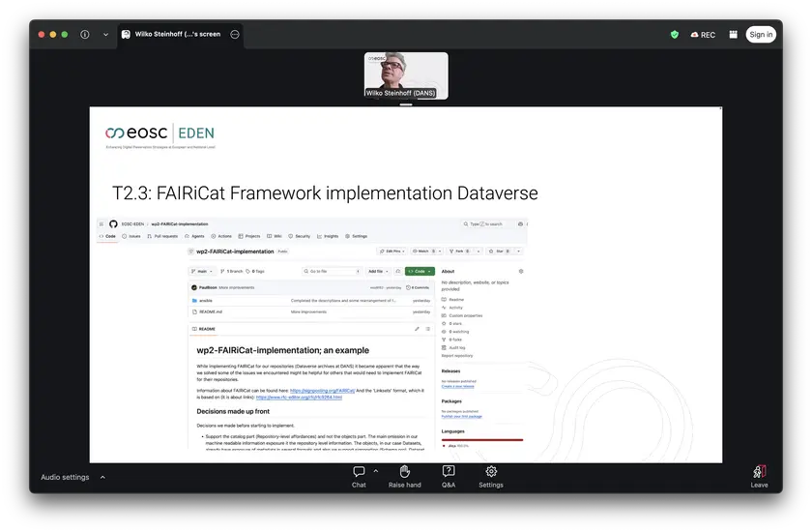Open the Zoom Settings gear
Screen dimensions: 812x532
point(491,477)
